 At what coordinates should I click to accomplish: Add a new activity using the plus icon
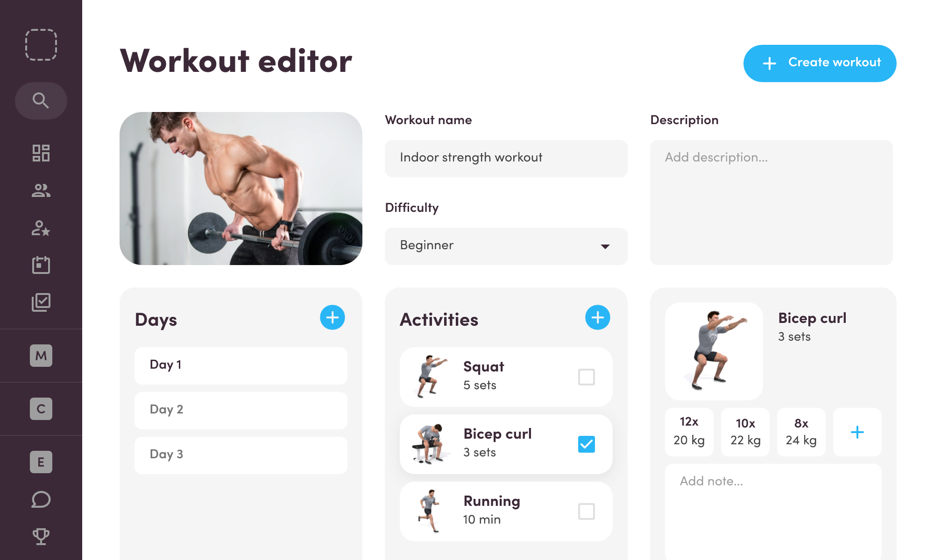(x=597, y=317)
